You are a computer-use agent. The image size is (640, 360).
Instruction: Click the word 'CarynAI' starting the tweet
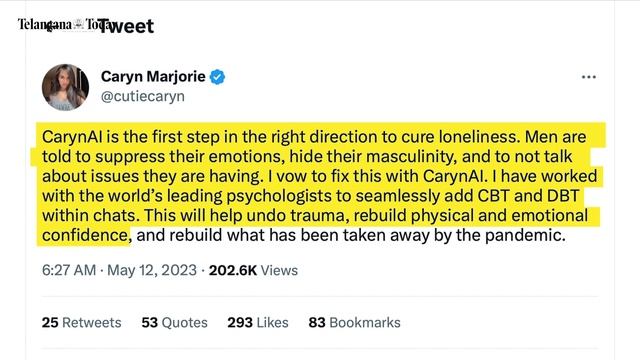pos(72,137)
